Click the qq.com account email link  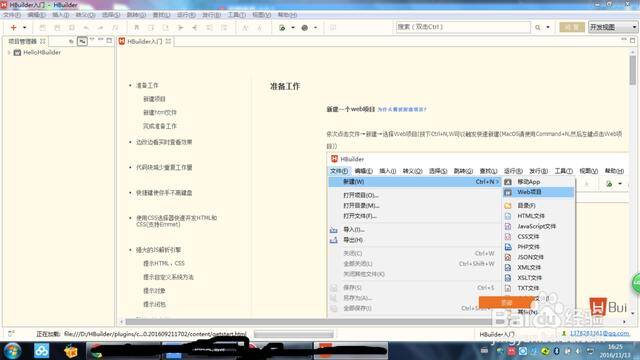(600, 333)
